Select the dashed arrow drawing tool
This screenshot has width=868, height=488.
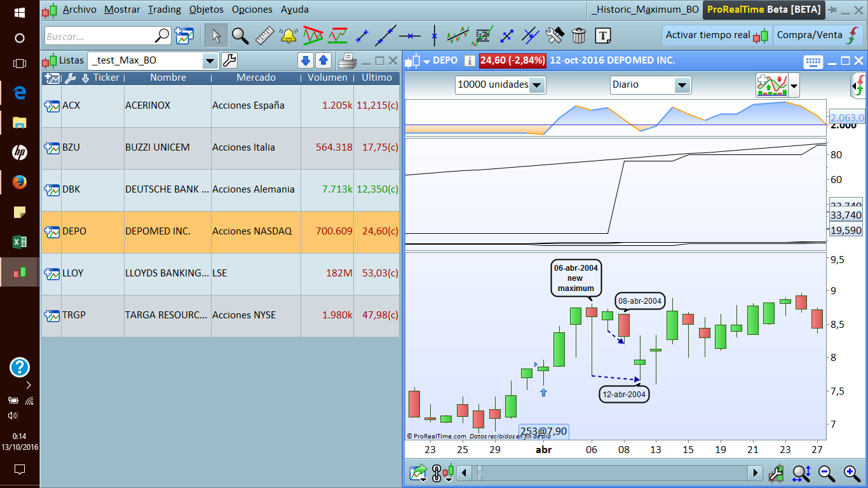click(507, 36)
